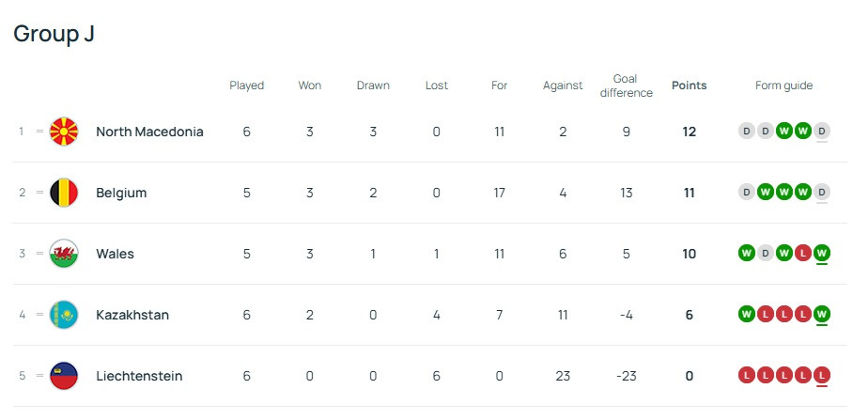Click the North Macedonia flag icon

coord(64,132)
